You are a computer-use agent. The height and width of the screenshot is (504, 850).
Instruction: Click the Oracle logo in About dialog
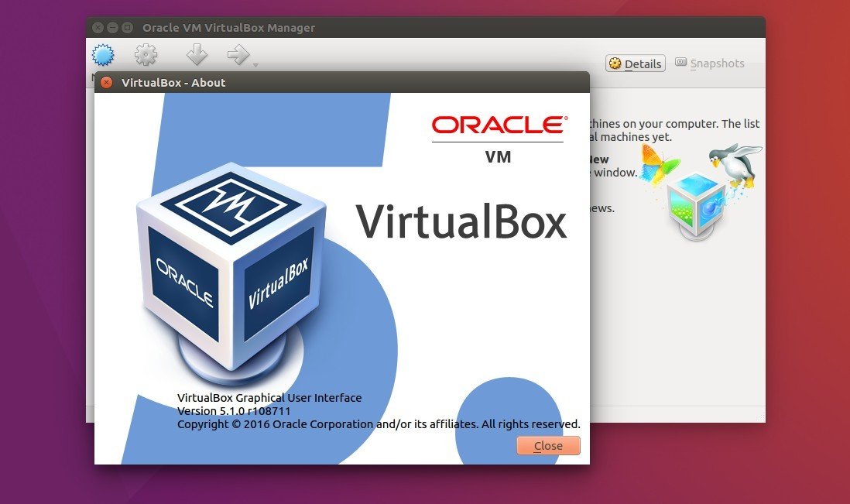[x=499, y=125]
